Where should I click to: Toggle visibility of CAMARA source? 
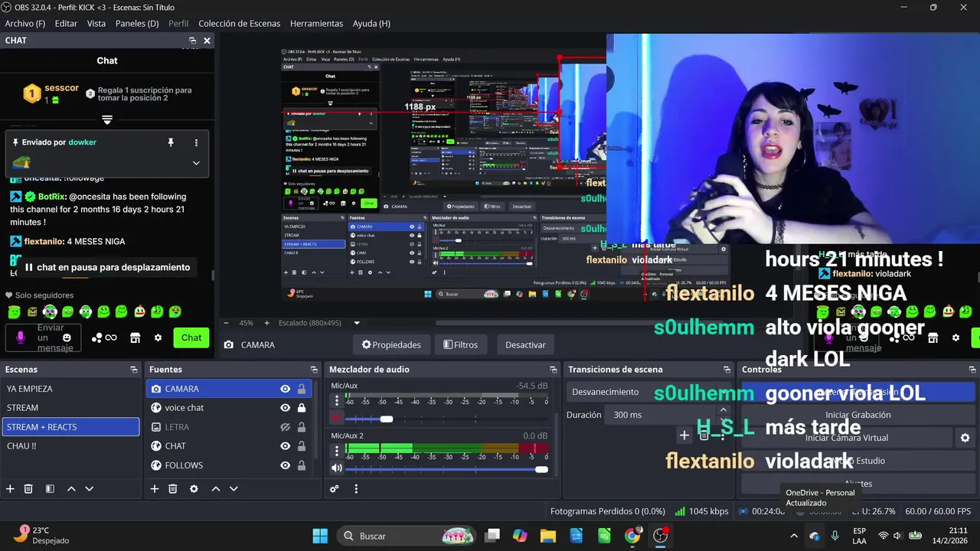[285, 389]
